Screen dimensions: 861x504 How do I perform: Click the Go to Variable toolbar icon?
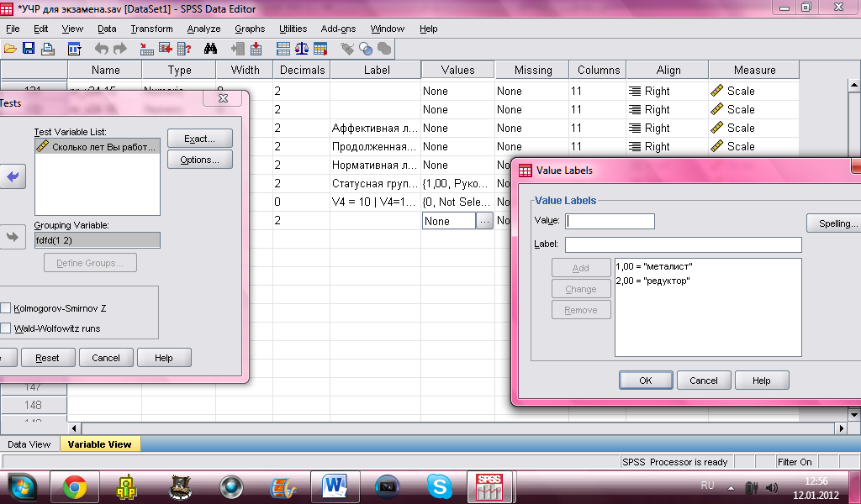point(166,49)
